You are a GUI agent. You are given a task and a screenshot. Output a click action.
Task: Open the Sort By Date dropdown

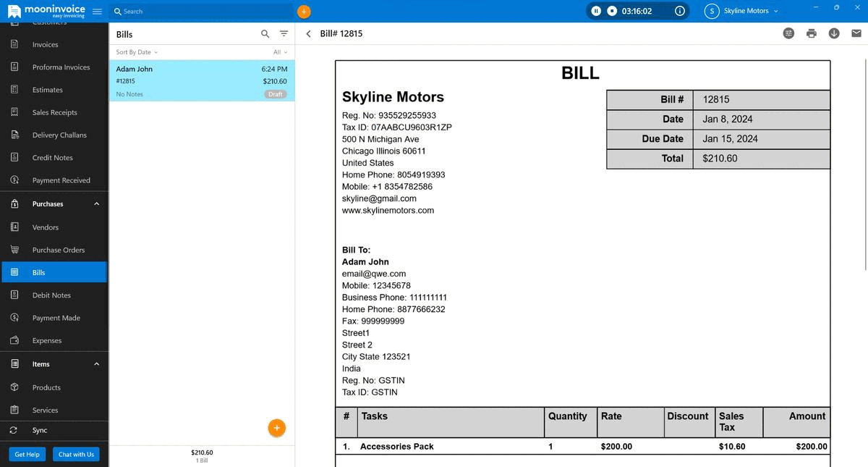click(x=137, y=52)
